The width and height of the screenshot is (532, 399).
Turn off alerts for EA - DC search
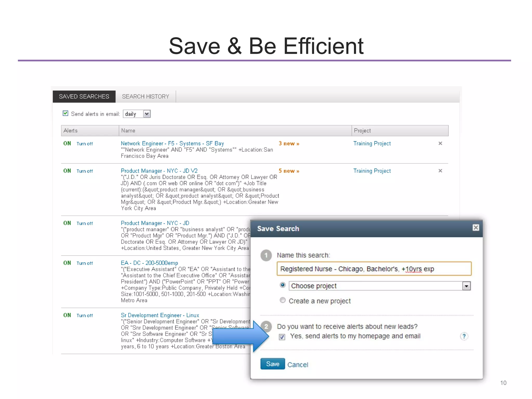(x=84, y=263)
